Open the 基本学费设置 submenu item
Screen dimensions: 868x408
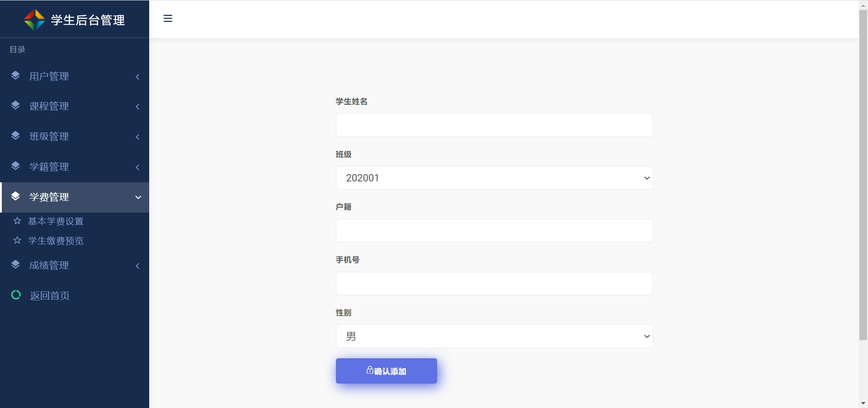pos(56,221)
